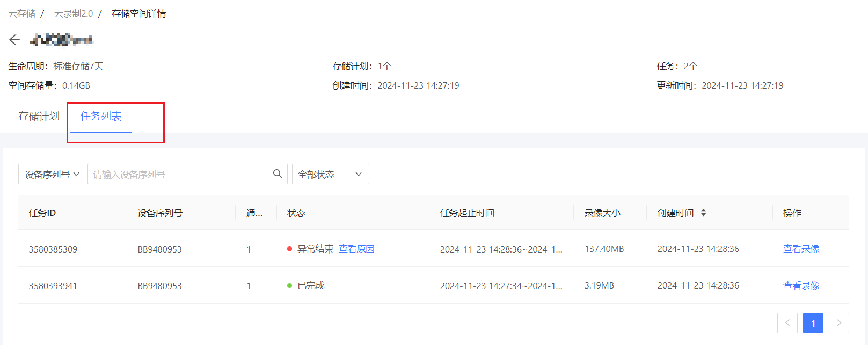The width and height of the screenshot is (868, 345).
Task: Switch to 存储计划 tab
Action: (x=39, y=117)
